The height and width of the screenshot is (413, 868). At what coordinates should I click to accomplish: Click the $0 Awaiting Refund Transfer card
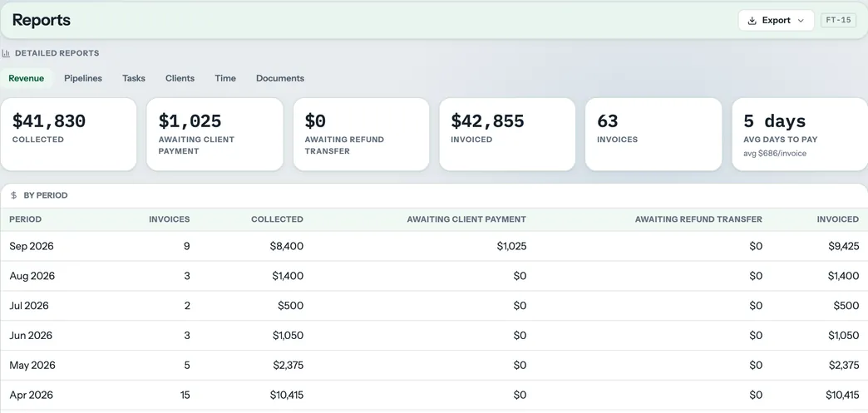[361, 135]
